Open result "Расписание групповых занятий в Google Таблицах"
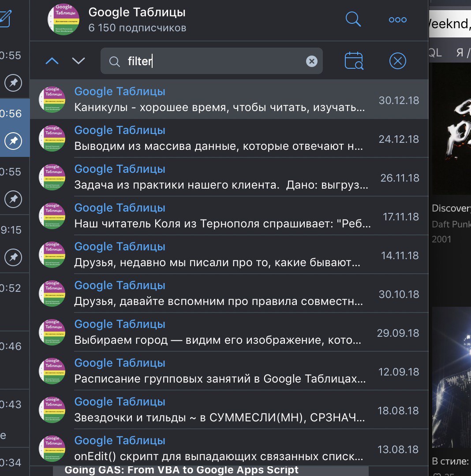471x476 pixels. pyautogui.click(x=229, y=371)
